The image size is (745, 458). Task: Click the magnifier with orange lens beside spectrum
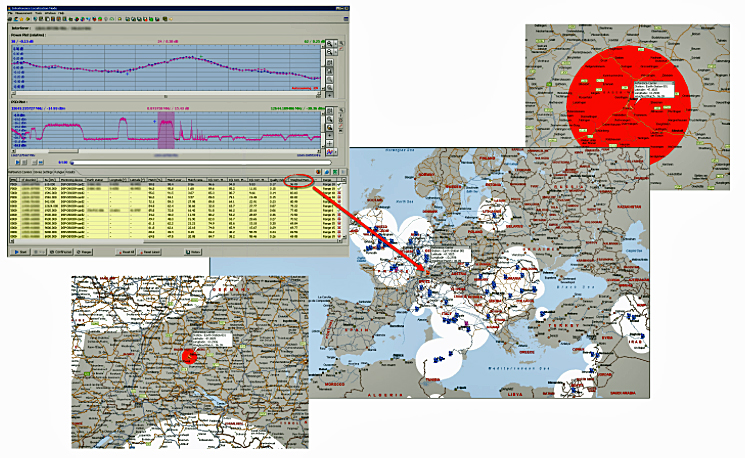tap(329, 127)
